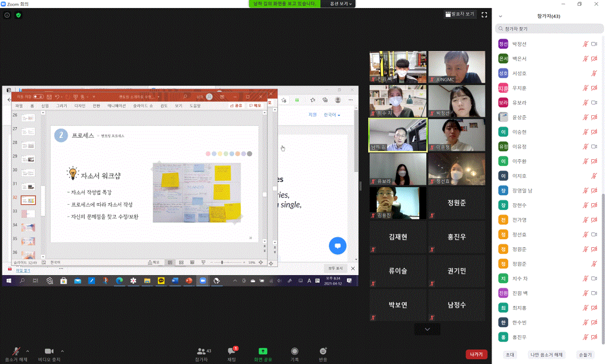Open audio options arrow beside microphone
This screenshot has width=605, height=364.
[27, 351]
